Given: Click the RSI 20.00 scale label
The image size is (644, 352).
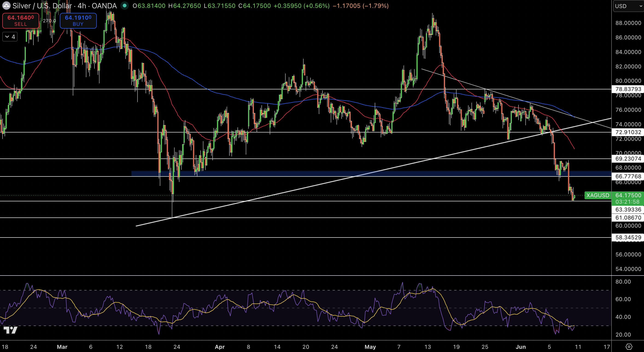Looking at the screenshot, I should tap(623, 334).
